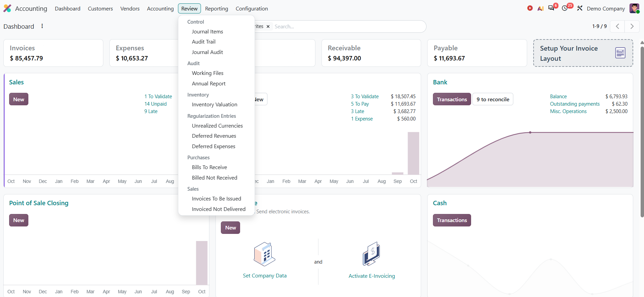Click the invoice layout document icon
This screenshot has width=644, height=297.
pos(620,53)
